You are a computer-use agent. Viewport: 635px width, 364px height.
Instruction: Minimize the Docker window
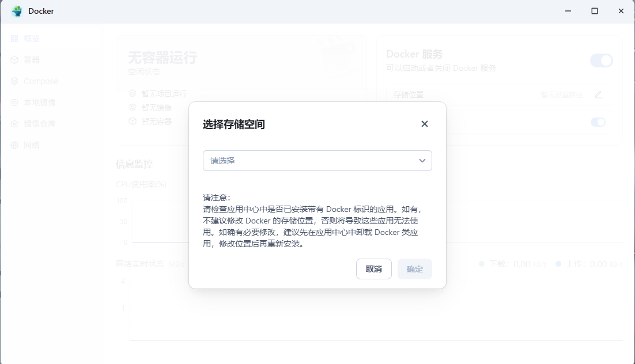(568, 11)
